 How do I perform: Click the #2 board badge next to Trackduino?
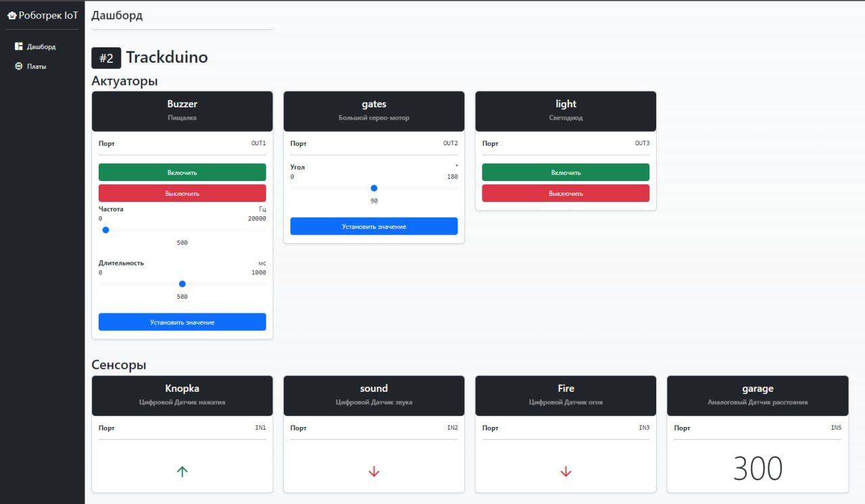tap(106, 58)
